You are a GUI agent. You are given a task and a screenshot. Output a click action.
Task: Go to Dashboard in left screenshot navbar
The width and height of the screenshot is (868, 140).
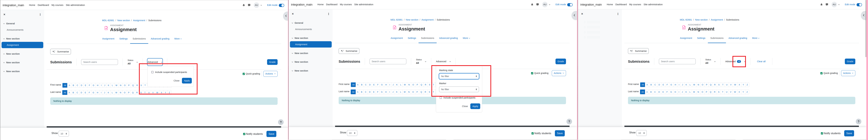43,5
